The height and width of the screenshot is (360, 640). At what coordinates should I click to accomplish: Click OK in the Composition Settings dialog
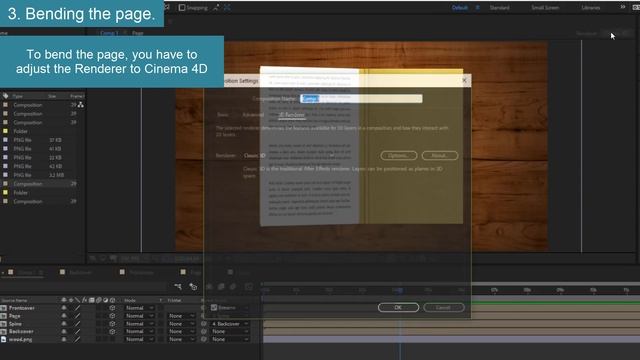point(398,307)
